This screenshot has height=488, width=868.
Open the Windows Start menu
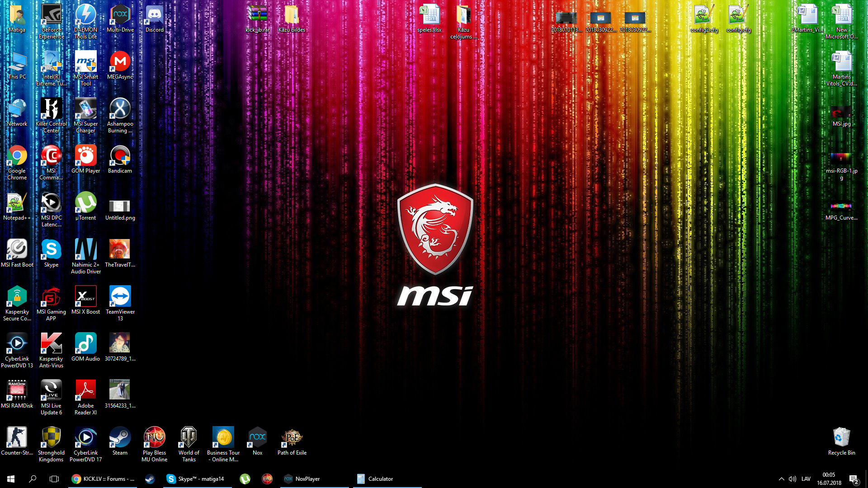pos(11,479)
